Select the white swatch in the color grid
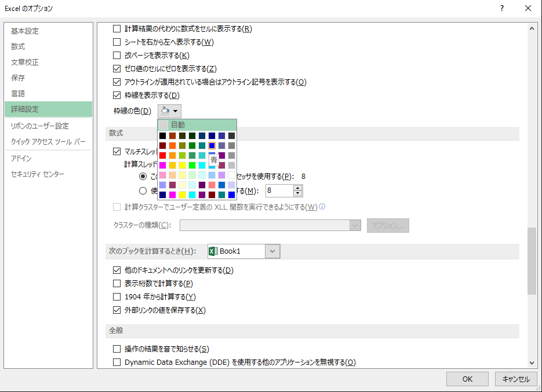Viewport: 542px width, 392px height. click(x=231, y=175)
